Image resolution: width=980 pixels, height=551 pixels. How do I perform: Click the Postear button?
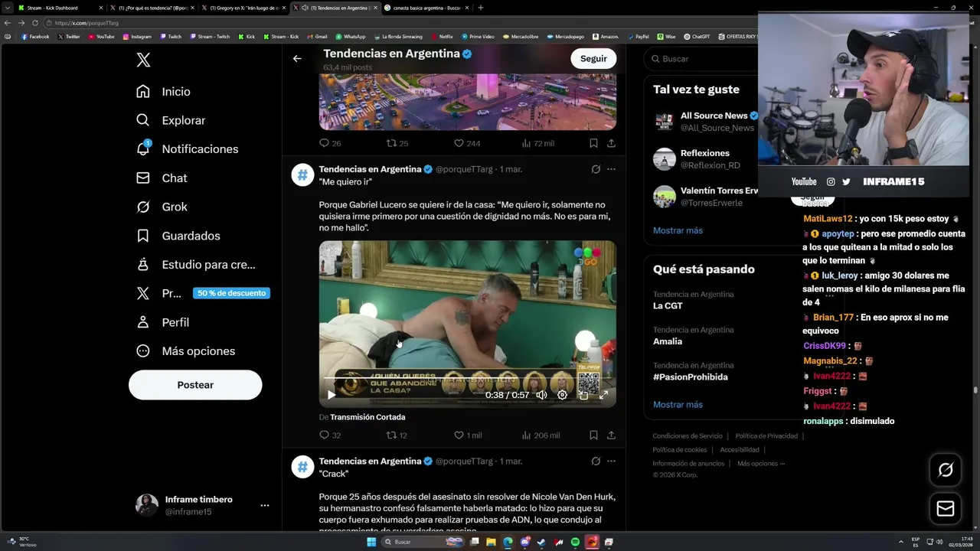point(195,385)
